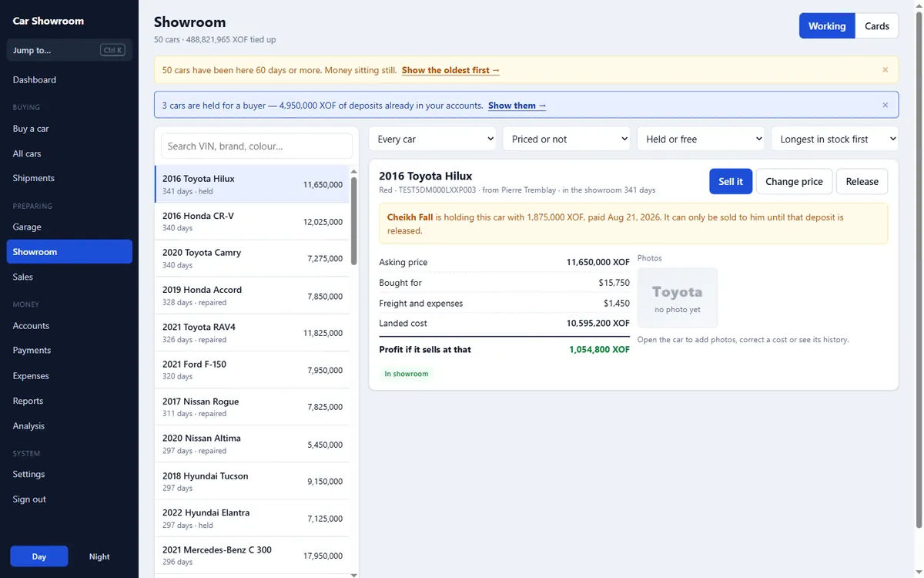Switch to Cards view

click(877, 25)
